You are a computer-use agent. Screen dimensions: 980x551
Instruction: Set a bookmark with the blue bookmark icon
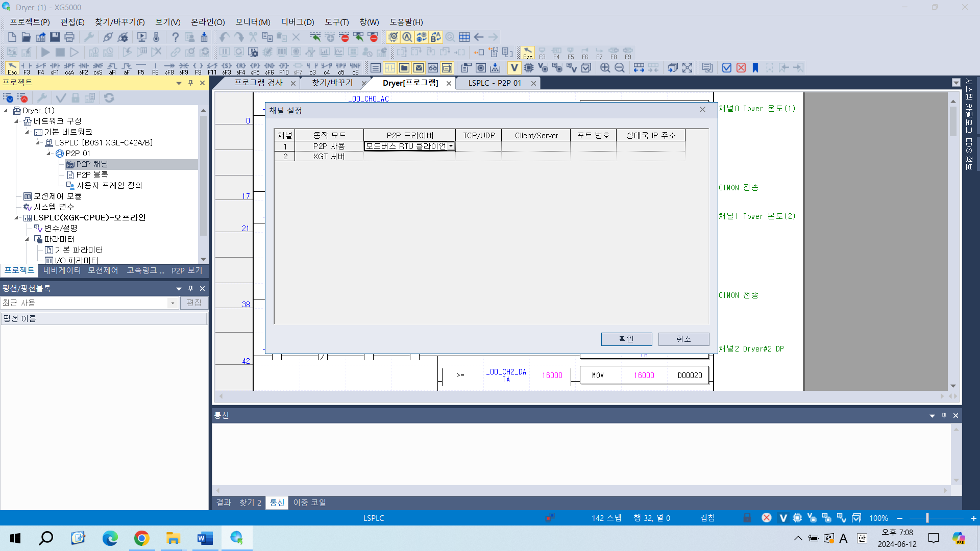tap(755, 67)
